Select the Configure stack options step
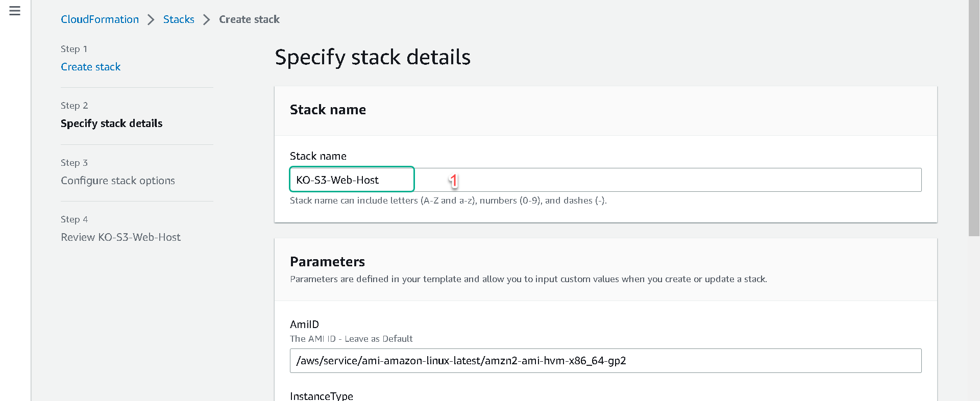Viewport: 980px width, 401px height. [118, 181]
